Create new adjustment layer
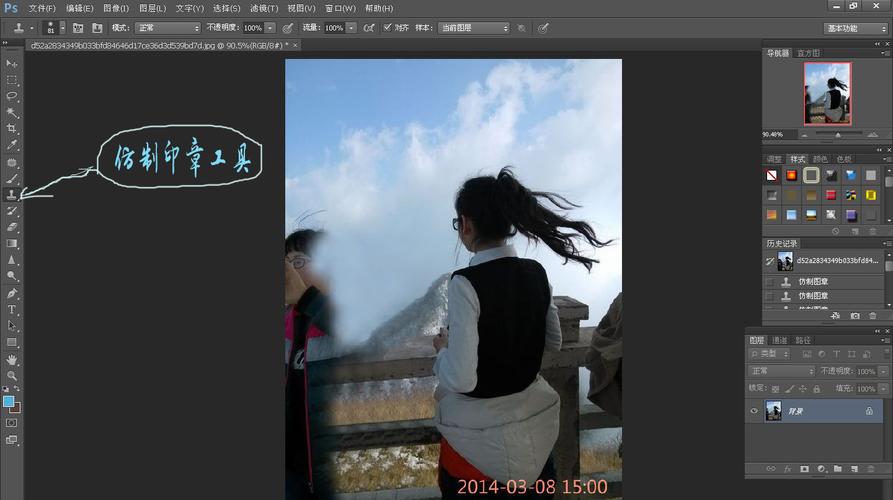The height and width of the screenshot is (500, 893). pos(821,469)
